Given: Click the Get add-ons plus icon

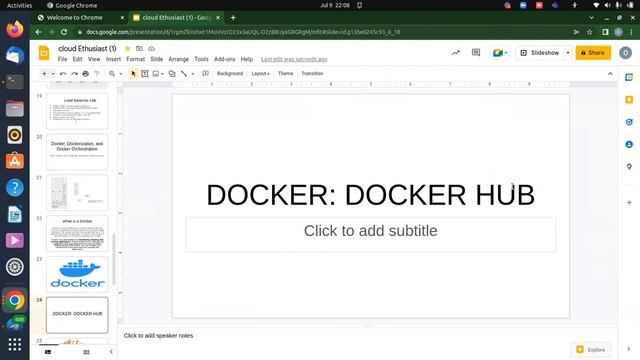Looking at the screenshot, I should [x=629, y=202].
